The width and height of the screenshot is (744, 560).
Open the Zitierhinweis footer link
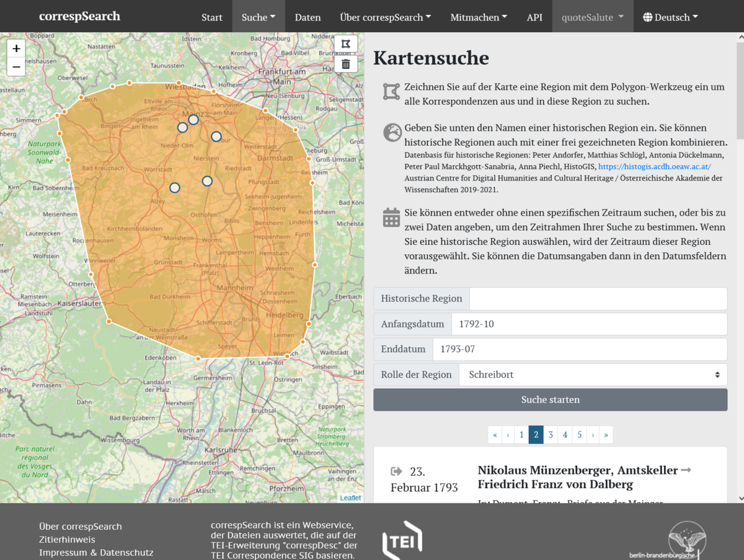67,540
